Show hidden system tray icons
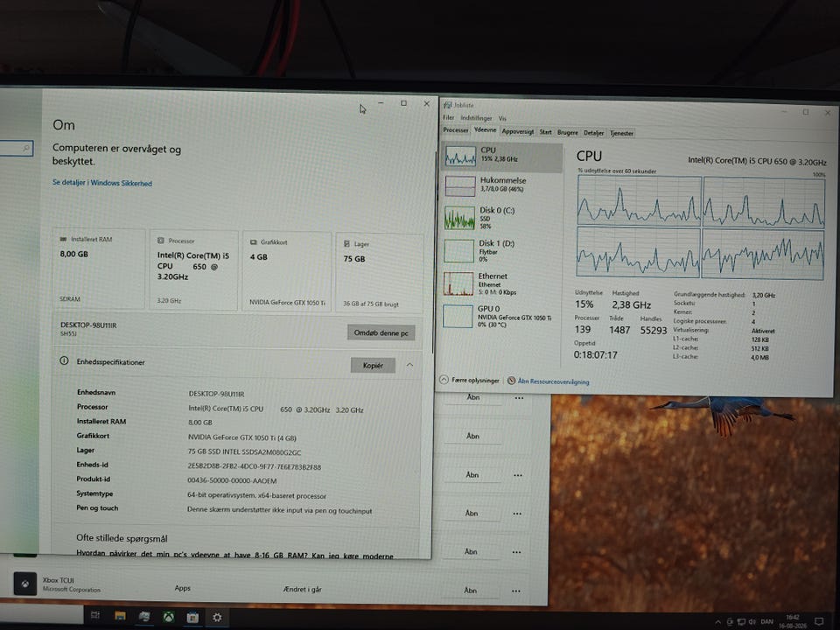Viewport: 840px width, 630px height. coord(717,622)
